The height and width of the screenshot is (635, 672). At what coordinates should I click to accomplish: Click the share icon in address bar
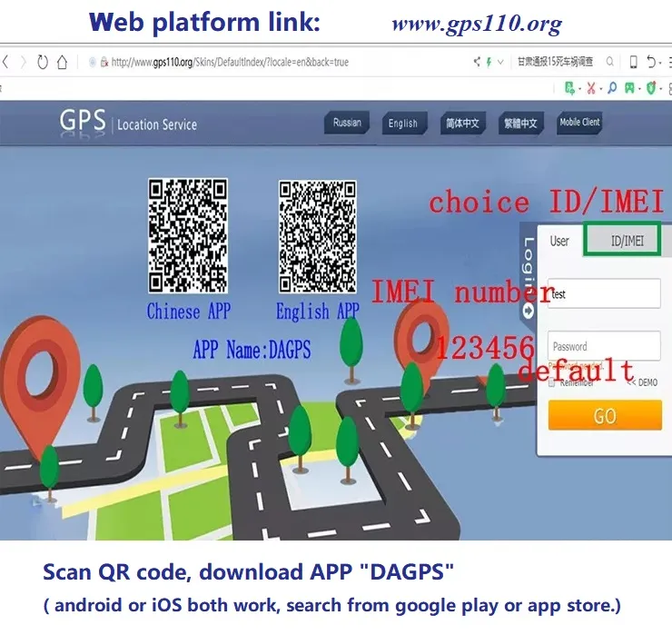pos(477,62)
